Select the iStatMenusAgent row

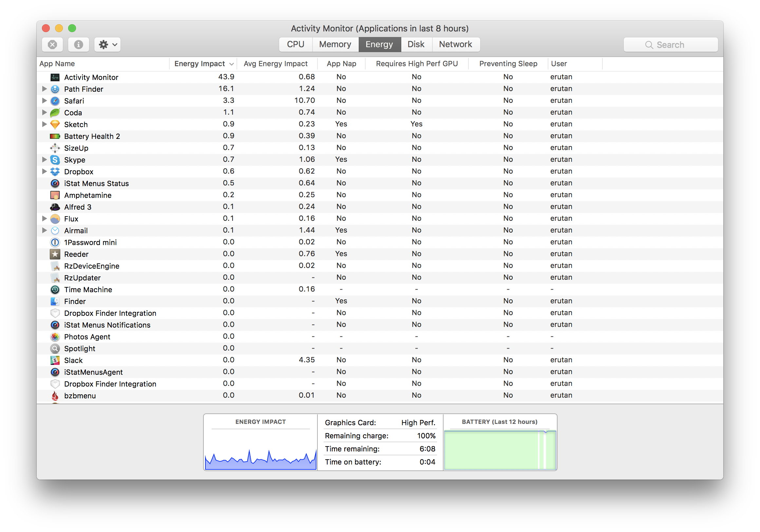380,372
